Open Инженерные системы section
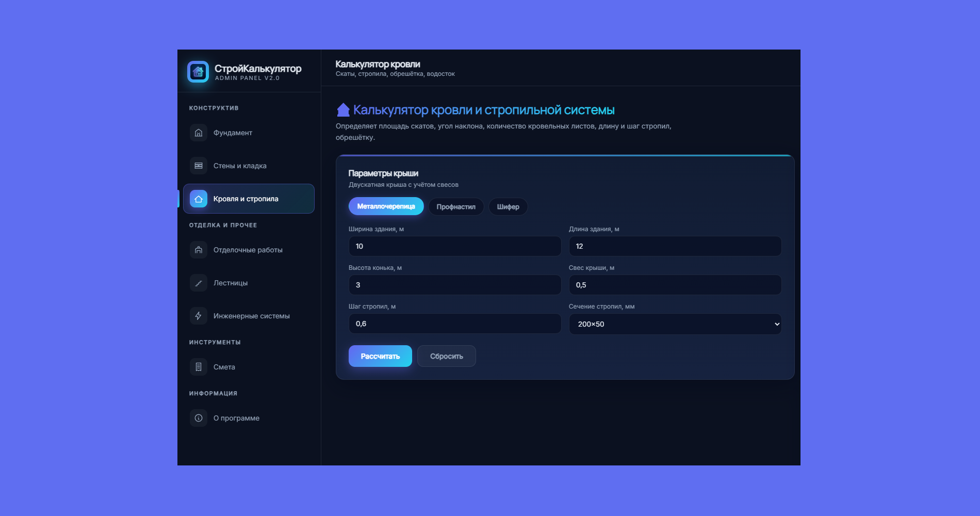The height and width of the screenshot is (516, 980). [249, 316]
